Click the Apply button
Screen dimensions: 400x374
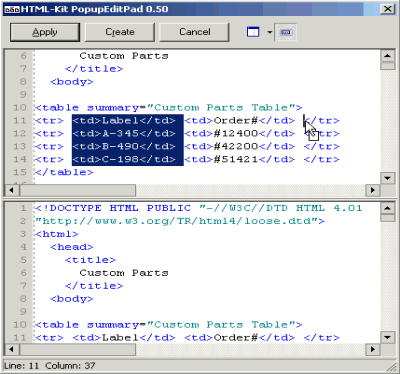[45, 32]
